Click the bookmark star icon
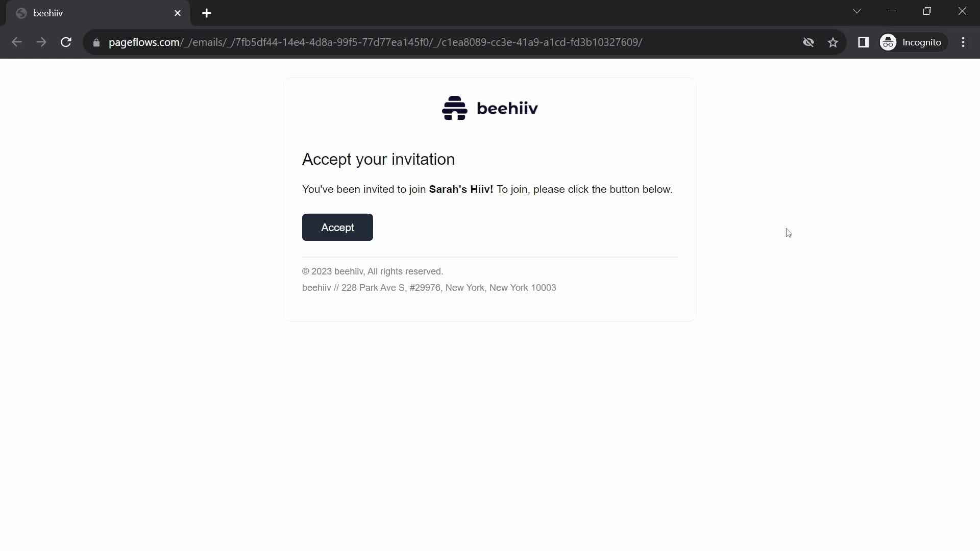 [x=834, y=42]
